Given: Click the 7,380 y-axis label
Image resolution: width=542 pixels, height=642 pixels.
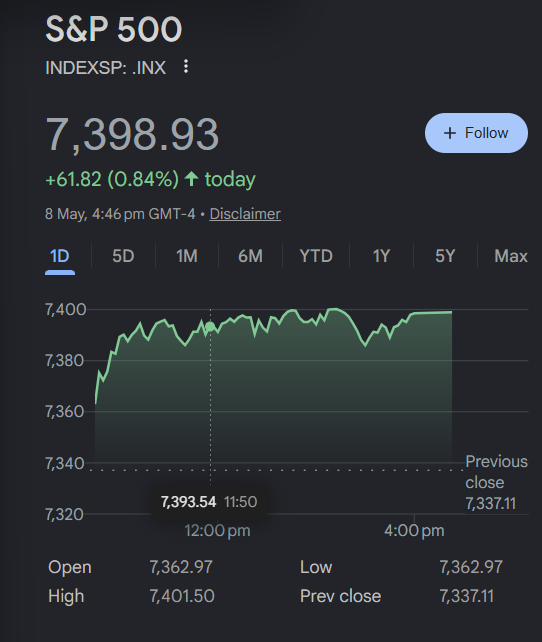Looking at the screenshot, I should point(64,361).
